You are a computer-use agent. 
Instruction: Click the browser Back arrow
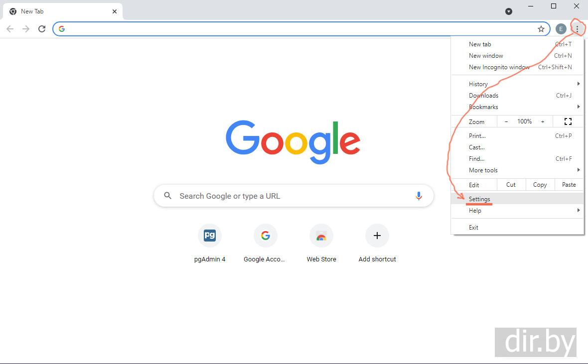click(x=10, y=29)
